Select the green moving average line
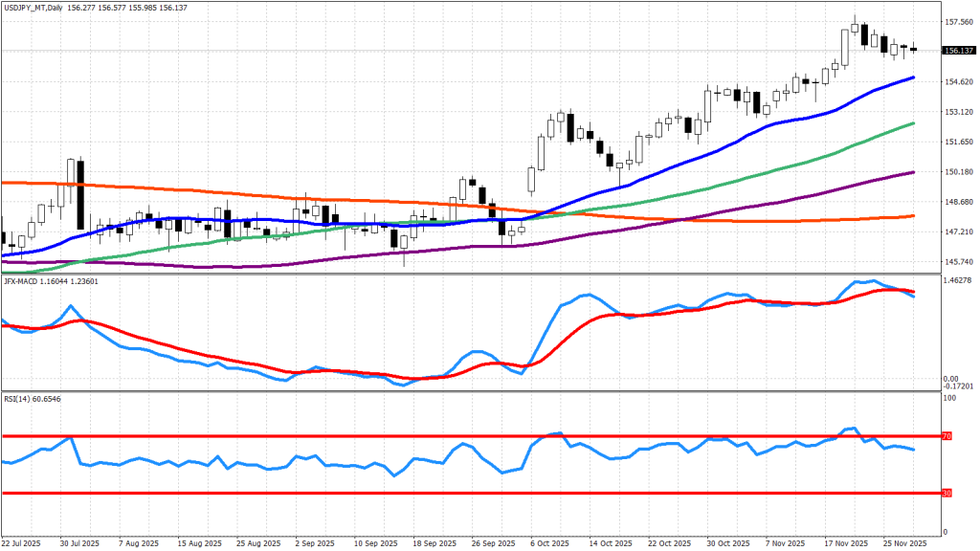 (766, 173)
